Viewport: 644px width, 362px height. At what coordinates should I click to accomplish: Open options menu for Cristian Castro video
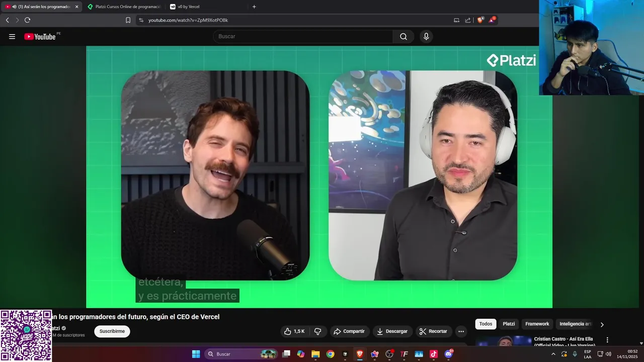(607, 340)
